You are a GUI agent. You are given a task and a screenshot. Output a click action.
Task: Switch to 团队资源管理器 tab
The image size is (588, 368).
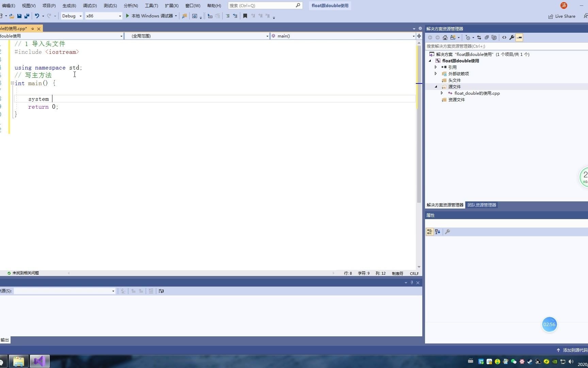click(x=481, y=205)
